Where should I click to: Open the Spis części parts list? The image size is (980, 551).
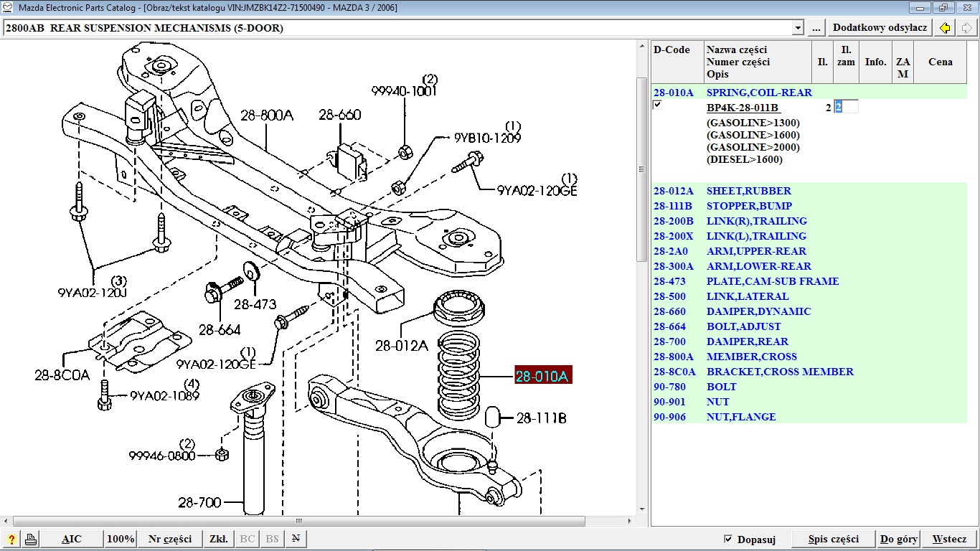(833, 540)
